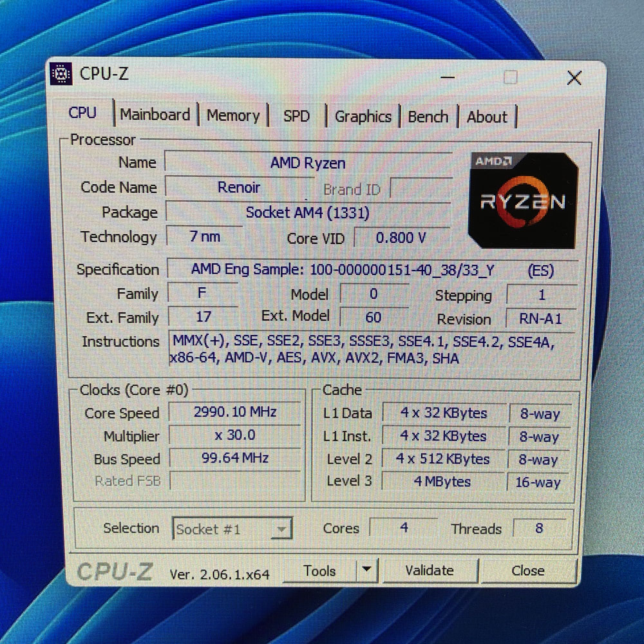
Task: Click the Instructions list starting 'MMX(+), SSE'
Action: click(372, 350)
